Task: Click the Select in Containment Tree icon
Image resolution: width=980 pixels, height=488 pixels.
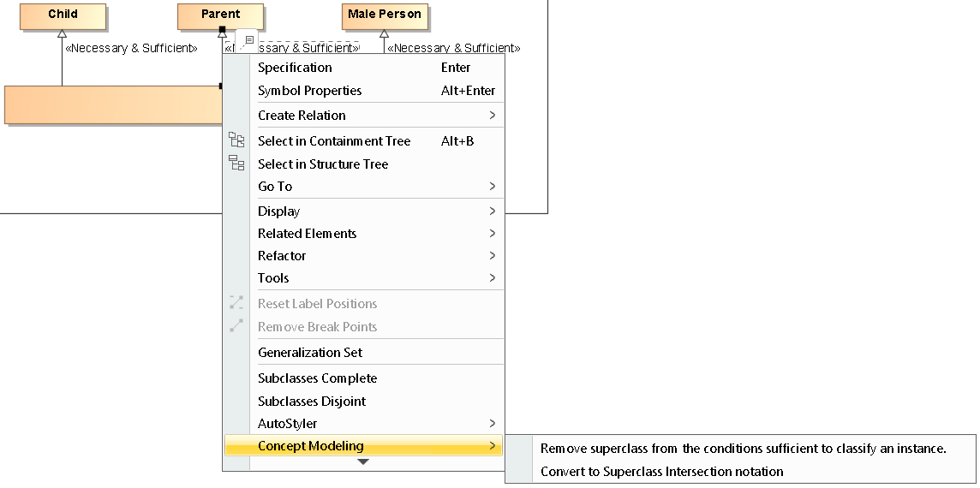Action: 236,140
